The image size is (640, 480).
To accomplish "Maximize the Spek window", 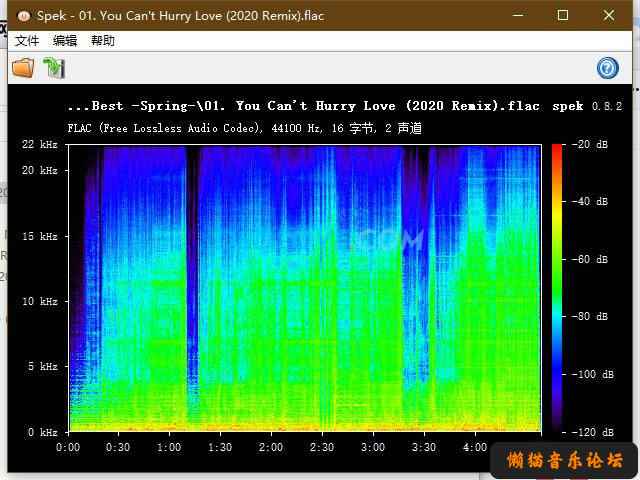I will click(x=563, y=16).
